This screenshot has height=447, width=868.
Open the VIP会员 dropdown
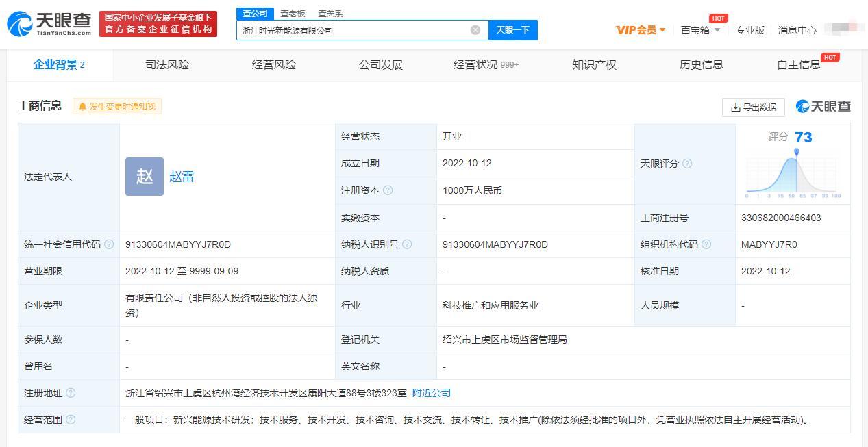pyautogui.click(x=641, y=30)
